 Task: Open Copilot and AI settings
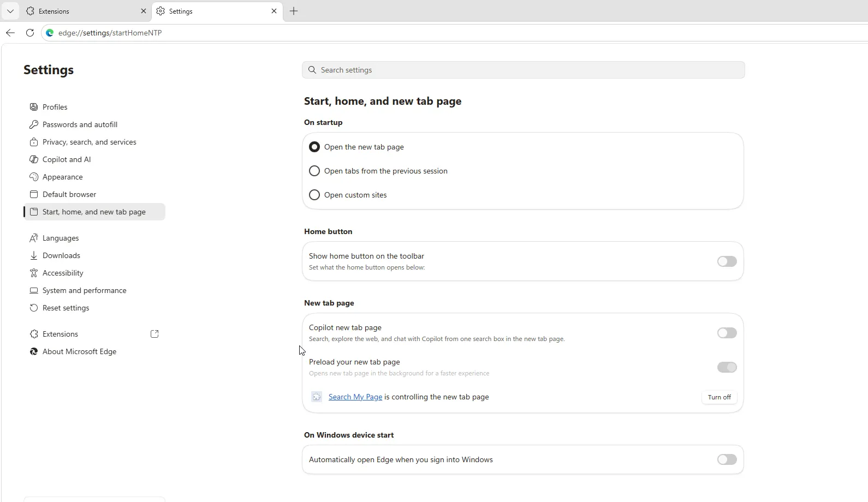94,159
